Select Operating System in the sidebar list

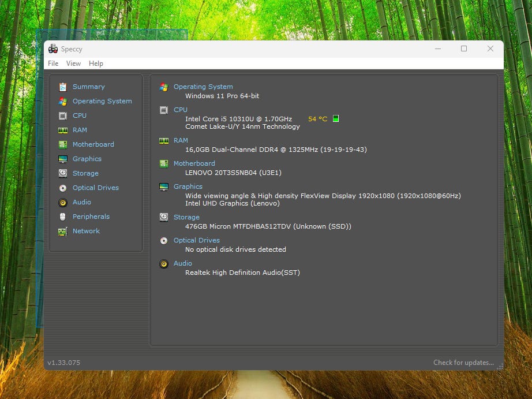pos(102,101)
